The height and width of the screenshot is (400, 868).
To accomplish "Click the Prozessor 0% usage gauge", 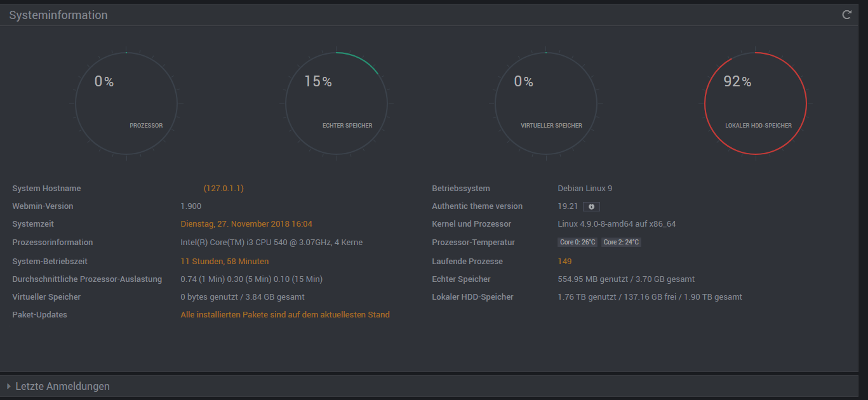I will coord(126,103).
